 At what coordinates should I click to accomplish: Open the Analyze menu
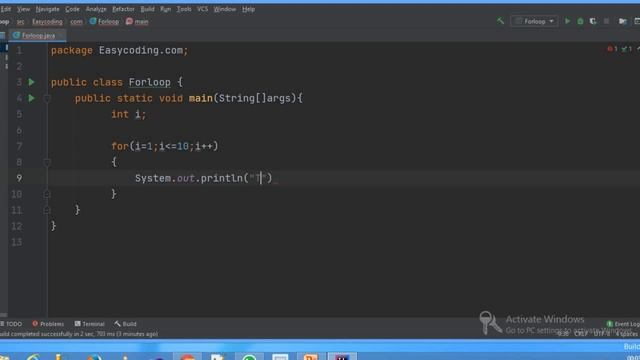click(96, 9)
